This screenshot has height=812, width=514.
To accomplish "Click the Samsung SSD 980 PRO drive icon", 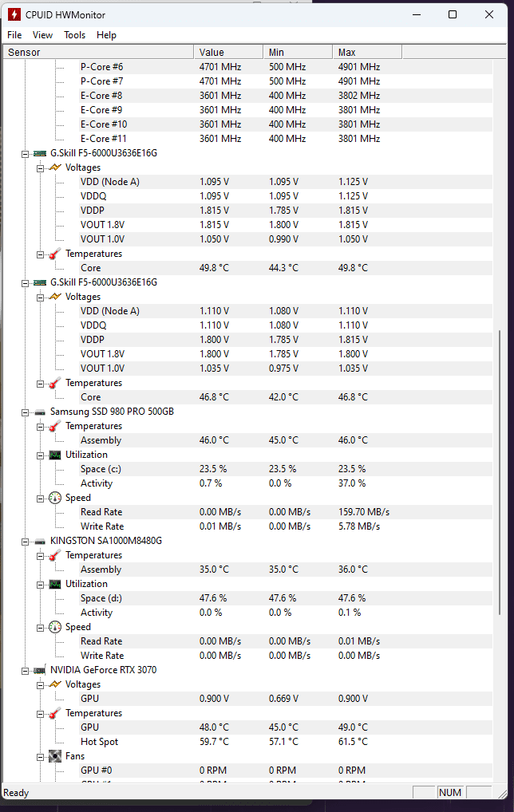I will coord(40,412).
